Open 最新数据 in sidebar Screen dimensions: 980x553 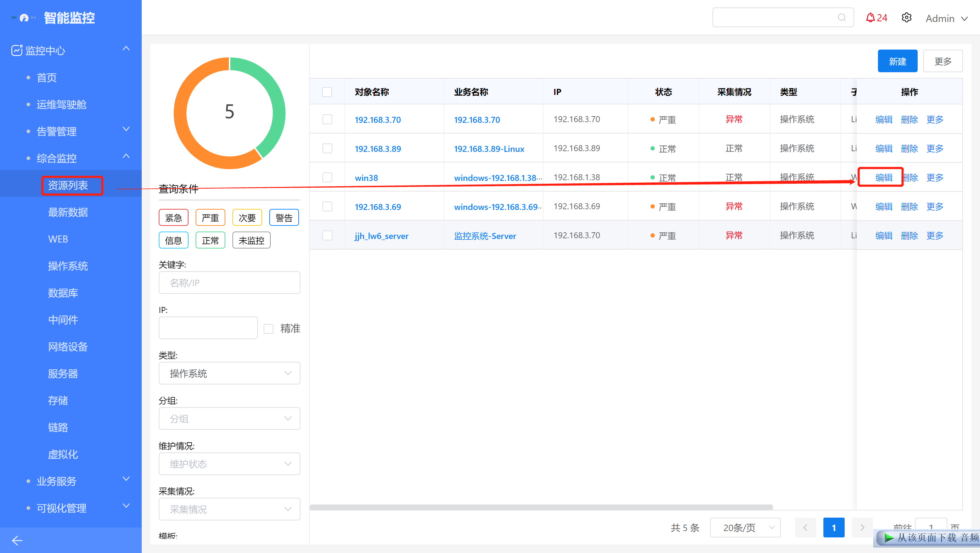[x=68, y=212]
